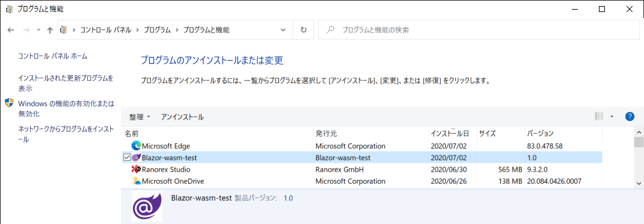The width and height of the screenshot is (644, 224).
Task: Click version 83.0.478.58 cell
Action: coord(545,146)
